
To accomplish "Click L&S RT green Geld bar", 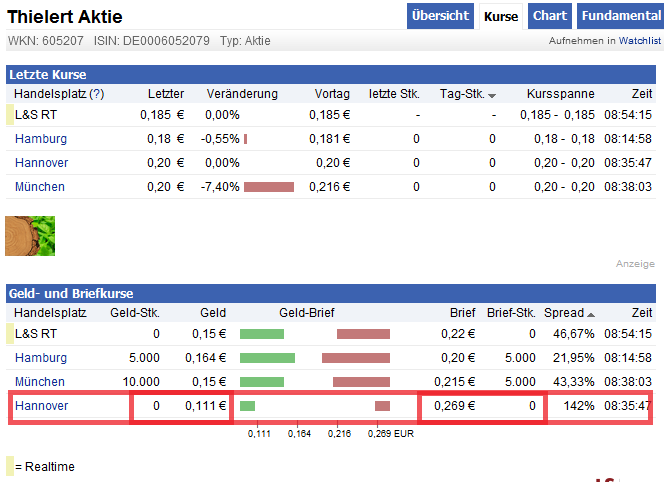I will pos(262,334).
